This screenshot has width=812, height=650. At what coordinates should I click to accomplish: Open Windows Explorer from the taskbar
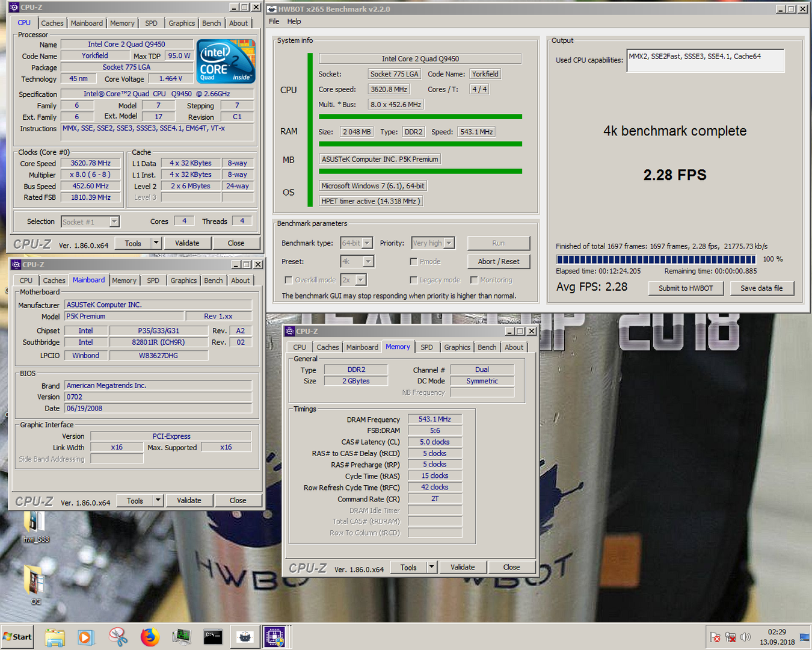point(55,637)
